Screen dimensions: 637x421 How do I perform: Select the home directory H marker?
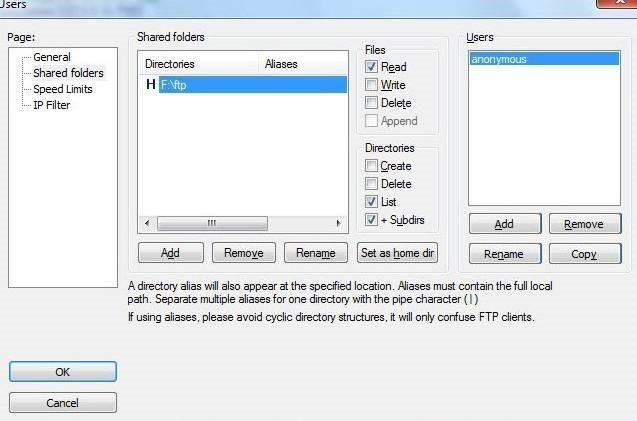point(150,85)
